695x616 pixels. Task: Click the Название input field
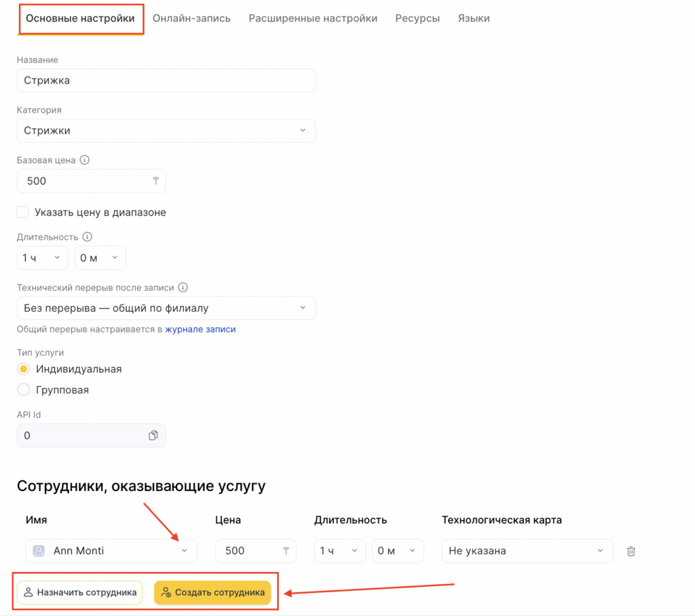click(x=166, y=80)
